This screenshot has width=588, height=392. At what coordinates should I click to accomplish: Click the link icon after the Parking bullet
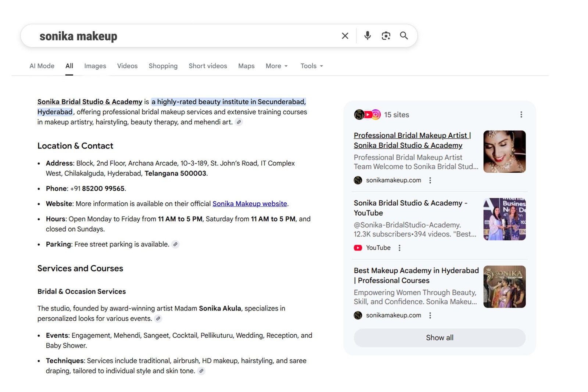[x=175, y=244]
